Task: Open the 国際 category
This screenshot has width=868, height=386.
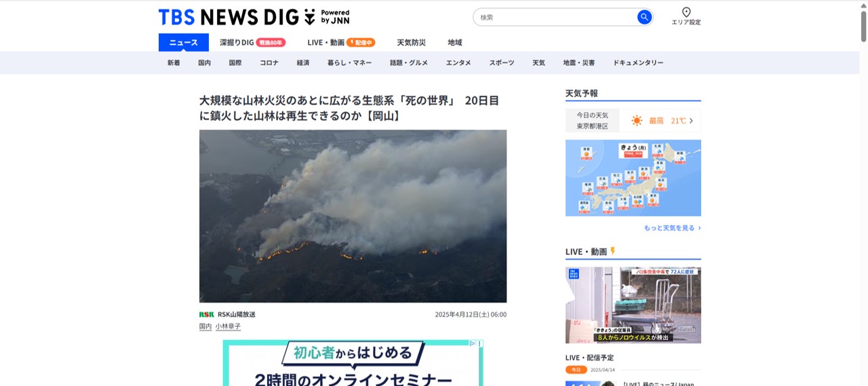Action: [235, 62]
